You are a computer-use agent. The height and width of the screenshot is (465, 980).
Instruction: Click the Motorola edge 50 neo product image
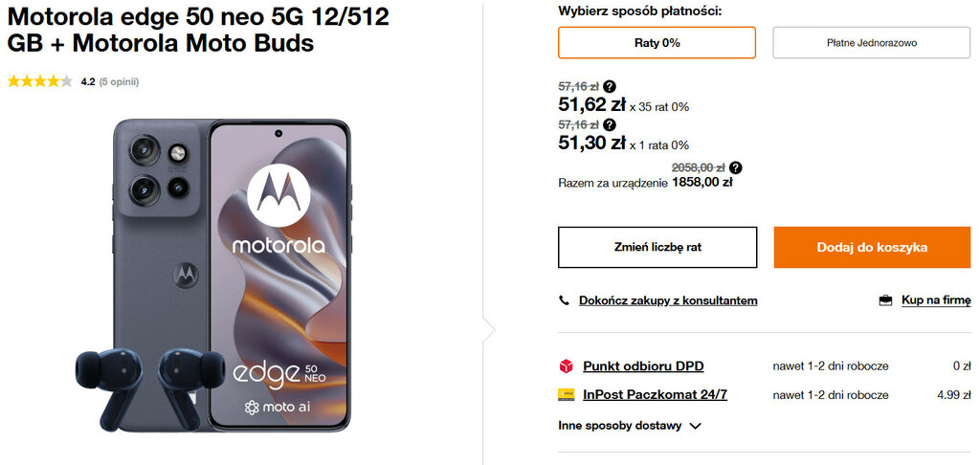click(x=230, y=276)
